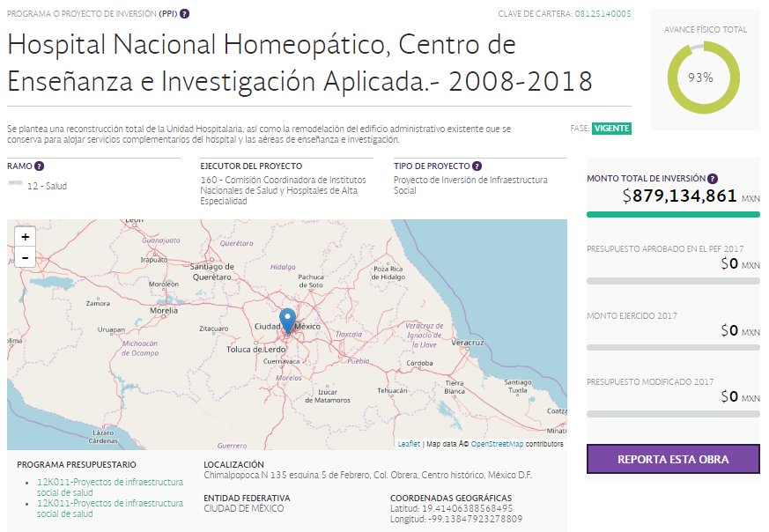This screenshot has height=532, width=769.
Task: Click the Hospital Nacional Homeopático project title
Action: [x=300, y=63]
